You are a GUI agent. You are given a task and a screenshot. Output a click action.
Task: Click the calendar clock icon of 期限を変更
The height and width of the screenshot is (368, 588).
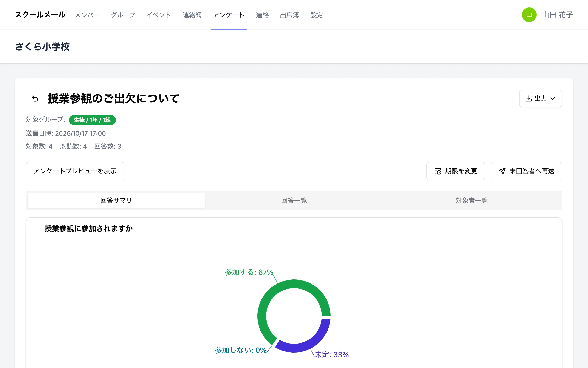(438, 171)
